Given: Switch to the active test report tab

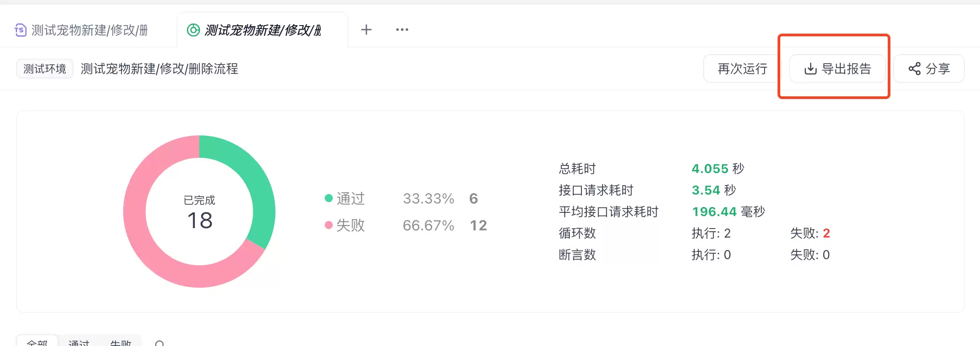Looking at the screenshot, I should tap(262, 30).
